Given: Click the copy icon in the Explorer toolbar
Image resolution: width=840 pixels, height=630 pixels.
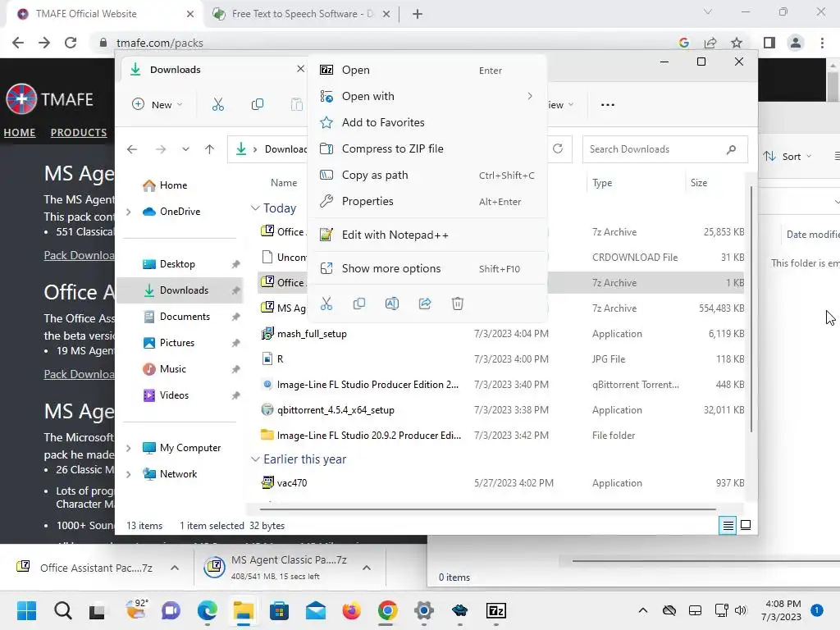Looking at the screenshot, I should tap(257, 104).
